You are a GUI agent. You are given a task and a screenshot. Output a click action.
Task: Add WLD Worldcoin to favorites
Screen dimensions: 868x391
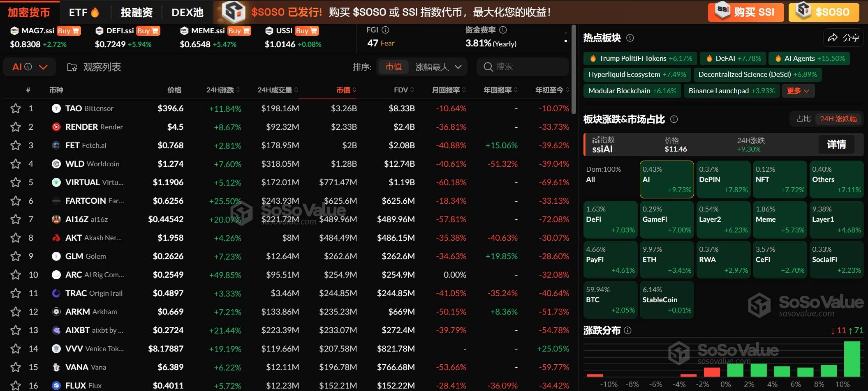click(x=16, y=164)
